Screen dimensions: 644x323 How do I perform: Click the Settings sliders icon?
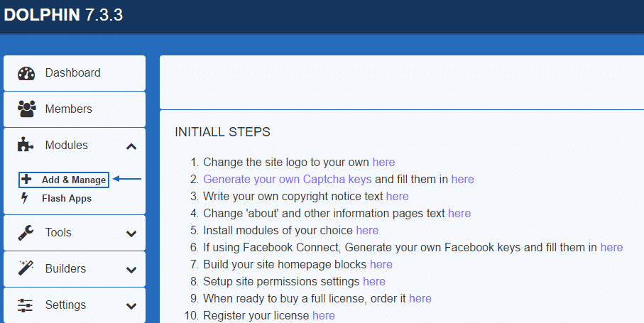coord(26,305)
